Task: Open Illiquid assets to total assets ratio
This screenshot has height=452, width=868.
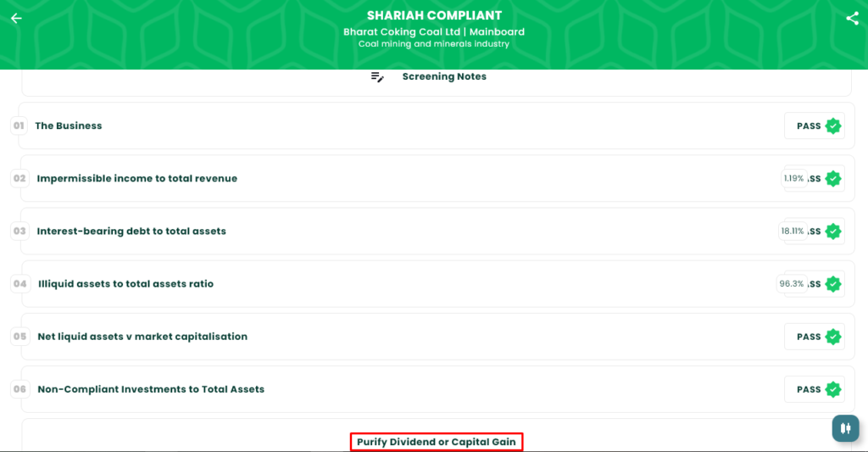Action: click(x=125, y=284)
